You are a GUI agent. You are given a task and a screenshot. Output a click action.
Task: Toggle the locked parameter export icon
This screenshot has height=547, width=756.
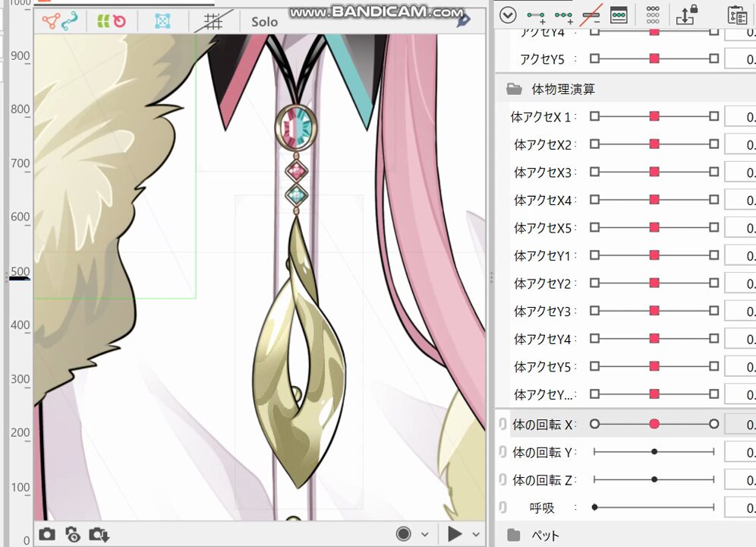tap(687, 14)
